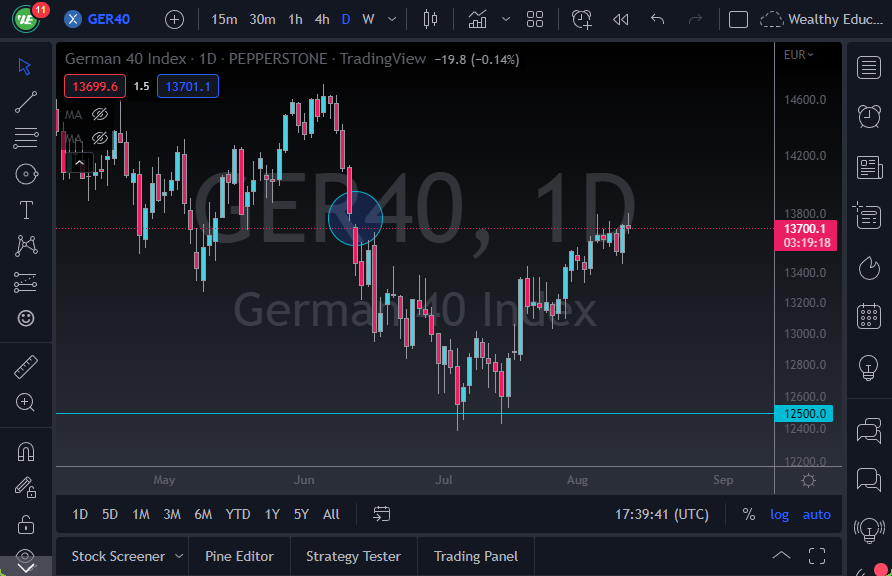Select the All date range button
892x576 pixels.
[331, 514]
